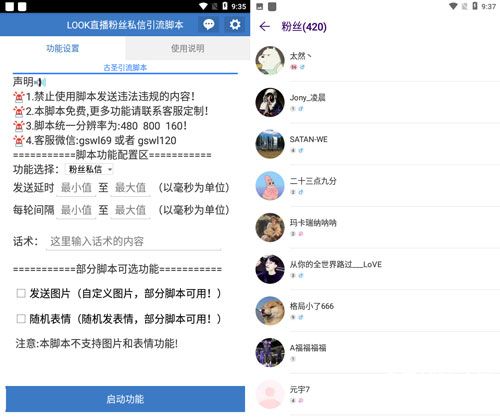
Task: Tap the Shiba dog avatar of 格局小了666
Action: point(270,311)
